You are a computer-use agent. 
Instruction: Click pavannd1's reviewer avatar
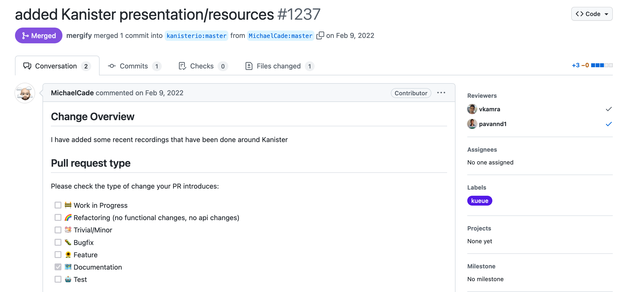(472, 124)
